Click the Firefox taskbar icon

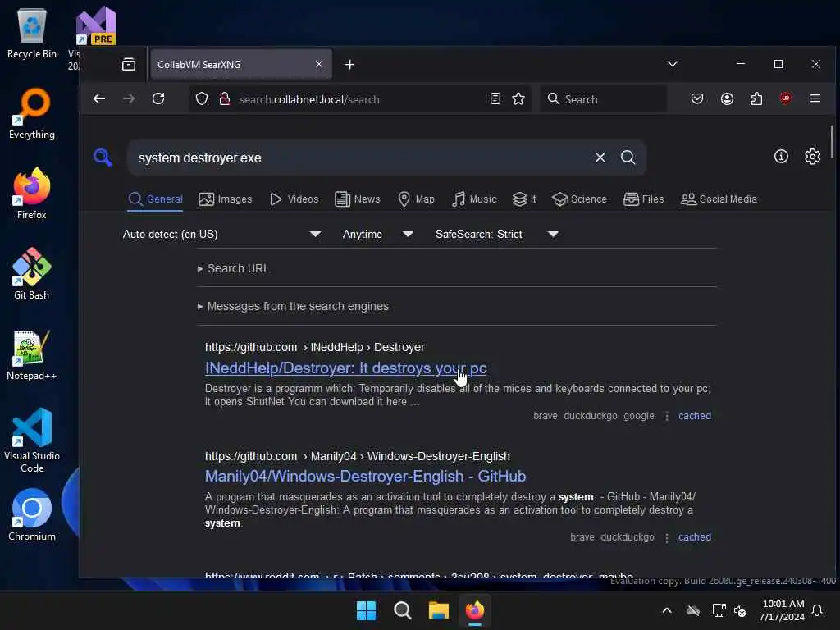point(475,610)
